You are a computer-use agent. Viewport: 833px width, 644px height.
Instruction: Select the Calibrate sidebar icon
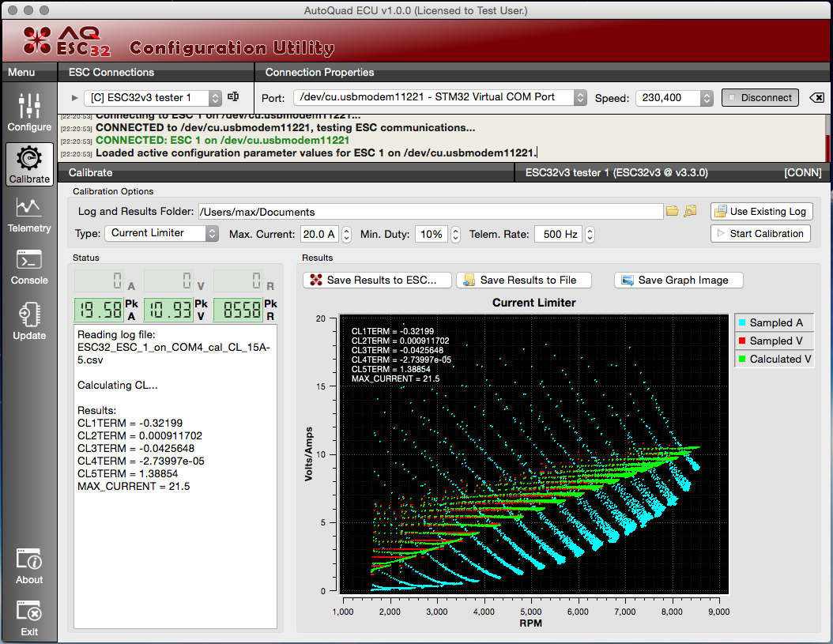(29, 164)
